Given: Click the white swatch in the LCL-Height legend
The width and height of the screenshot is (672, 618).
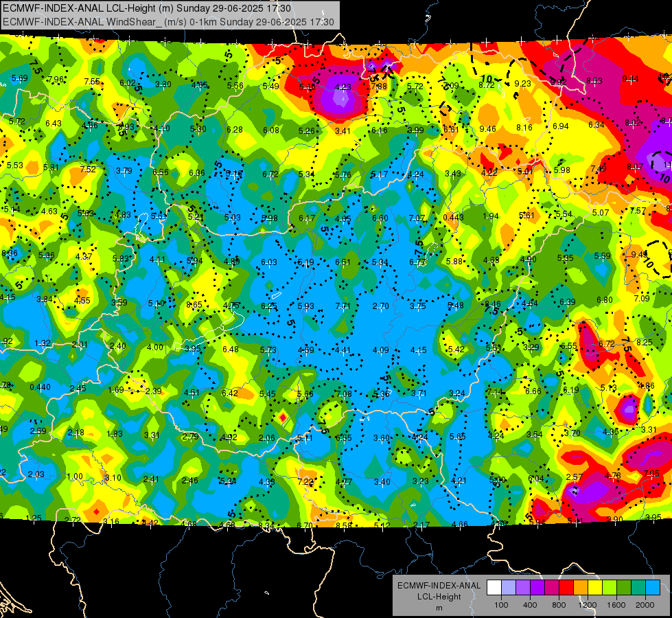Looking at the screenshot, I should click(494, 588).
